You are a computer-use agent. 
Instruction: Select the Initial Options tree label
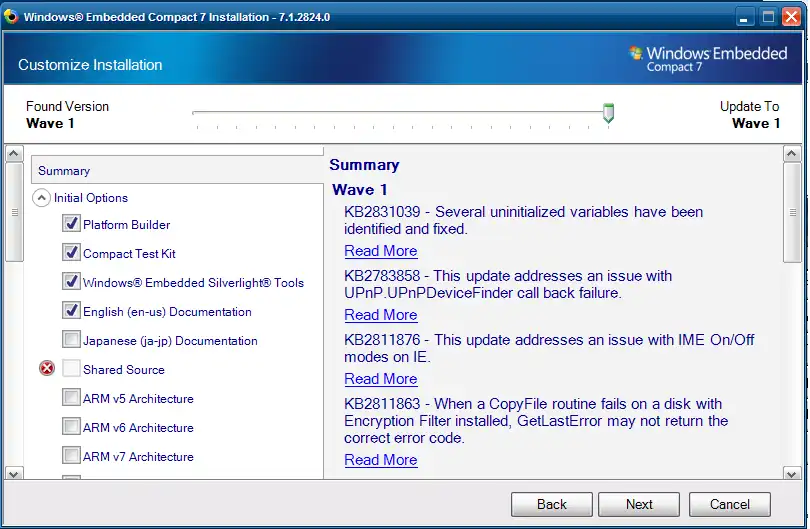91,198
